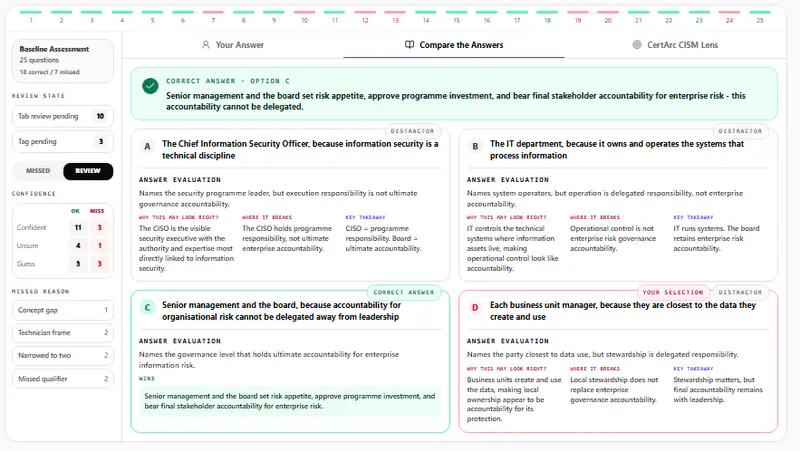Switch to Compare the Answers tab
Screen dimensions: 800x451
tap(454, 45)
